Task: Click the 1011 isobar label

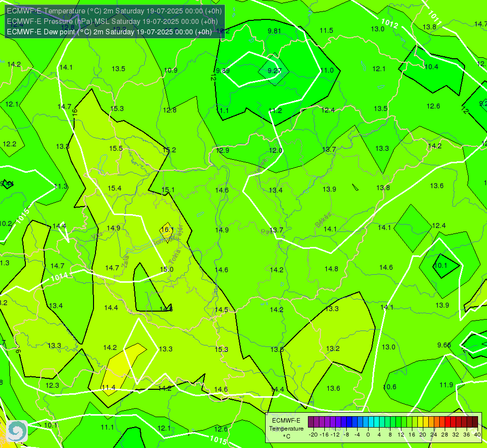Action: point(434,17)
